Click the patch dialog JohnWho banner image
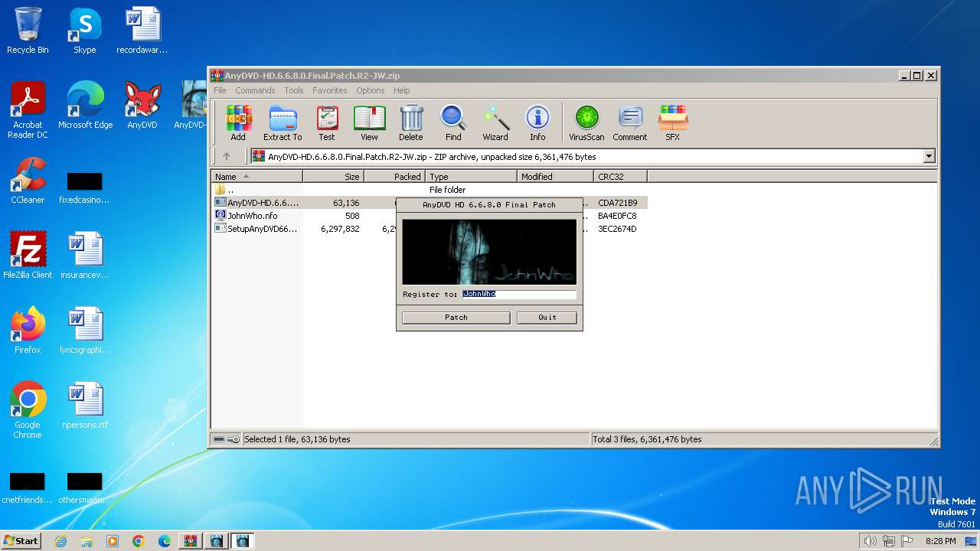The width and height of the screenshot is (980, 551). click(x=489, y=252)
